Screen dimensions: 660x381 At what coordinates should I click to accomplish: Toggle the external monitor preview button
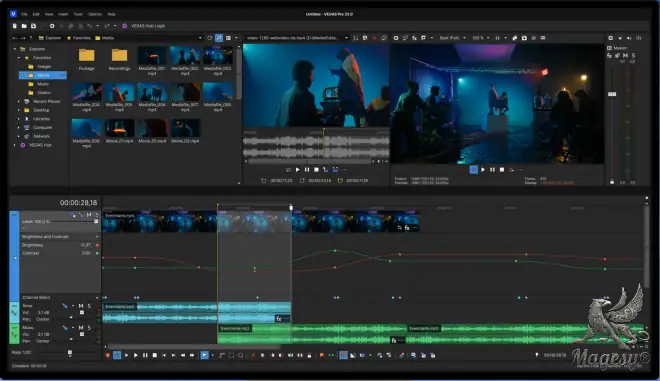pyautogui.click(x=405, y=38)
